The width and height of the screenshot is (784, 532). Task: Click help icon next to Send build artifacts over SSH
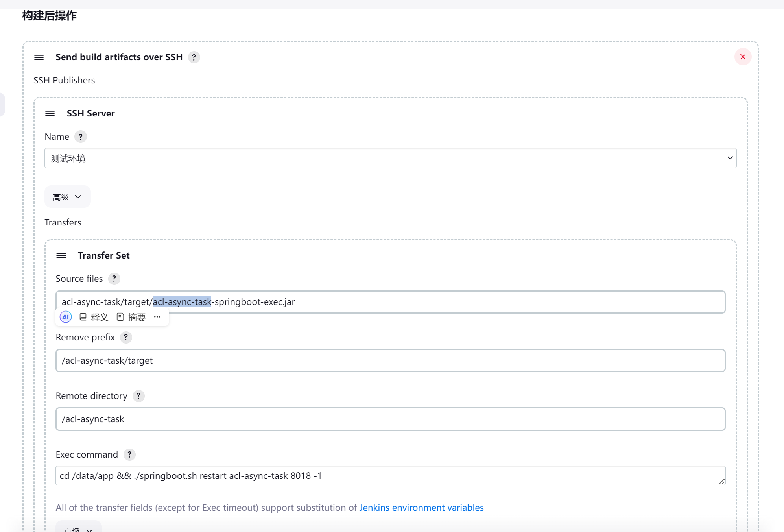click(194, 57)
